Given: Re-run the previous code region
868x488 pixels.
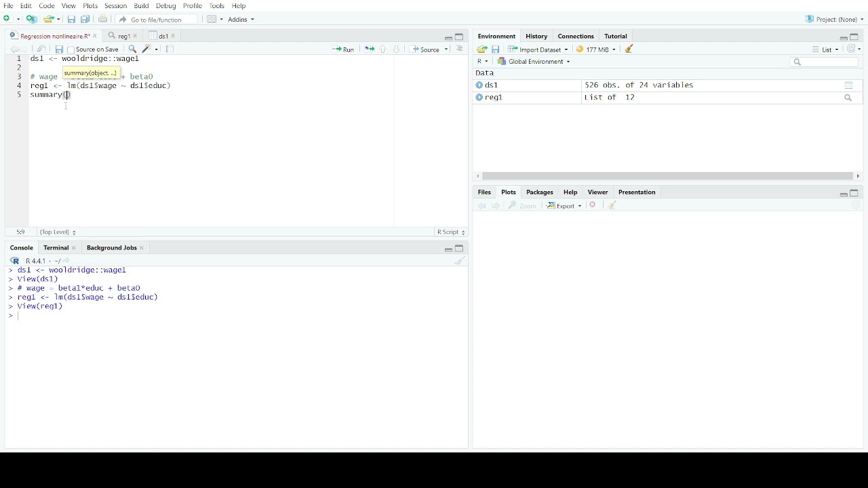Looking at the screenshot, I should pyautogui.click(x=370, y=49).
